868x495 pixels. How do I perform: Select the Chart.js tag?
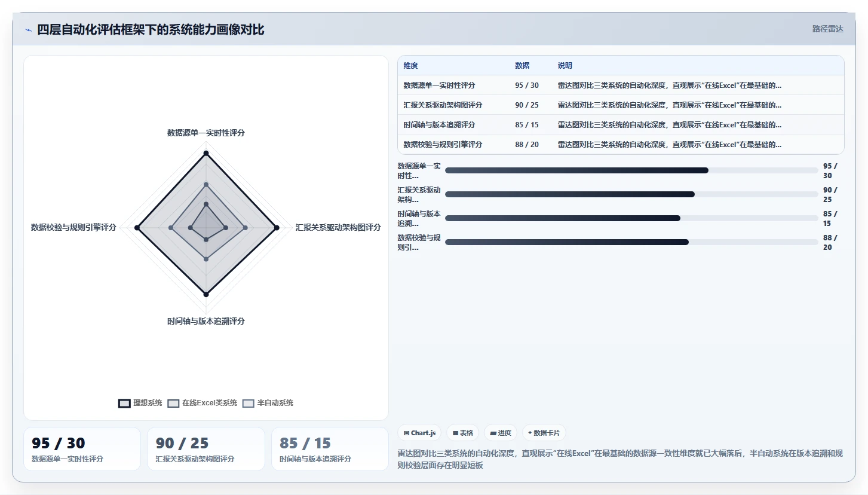pyautogui.click(x=419, y=433)
